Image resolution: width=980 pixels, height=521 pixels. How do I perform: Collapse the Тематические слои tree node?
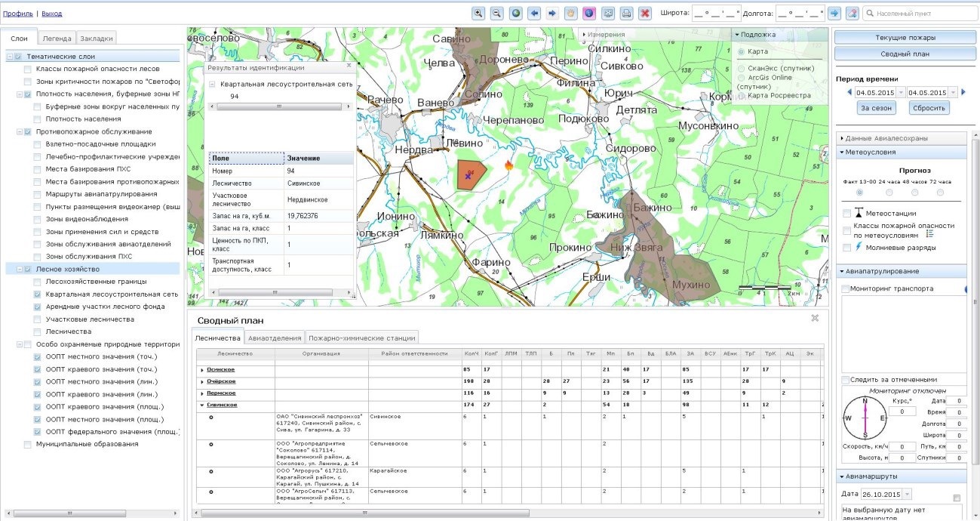(x=10, y=57)
